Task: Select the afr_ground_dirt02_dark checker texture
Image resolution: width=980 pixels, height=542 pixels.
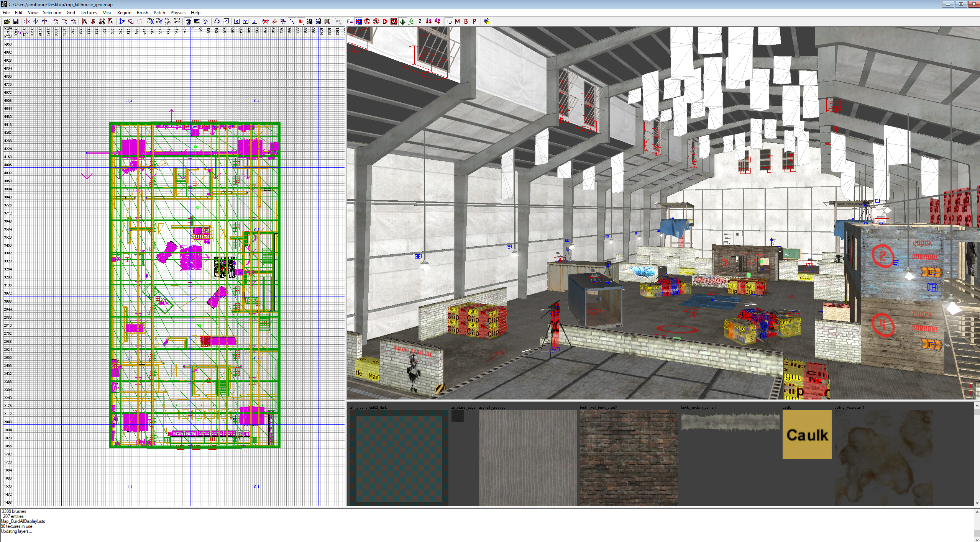Action: (x=399, y=458)
